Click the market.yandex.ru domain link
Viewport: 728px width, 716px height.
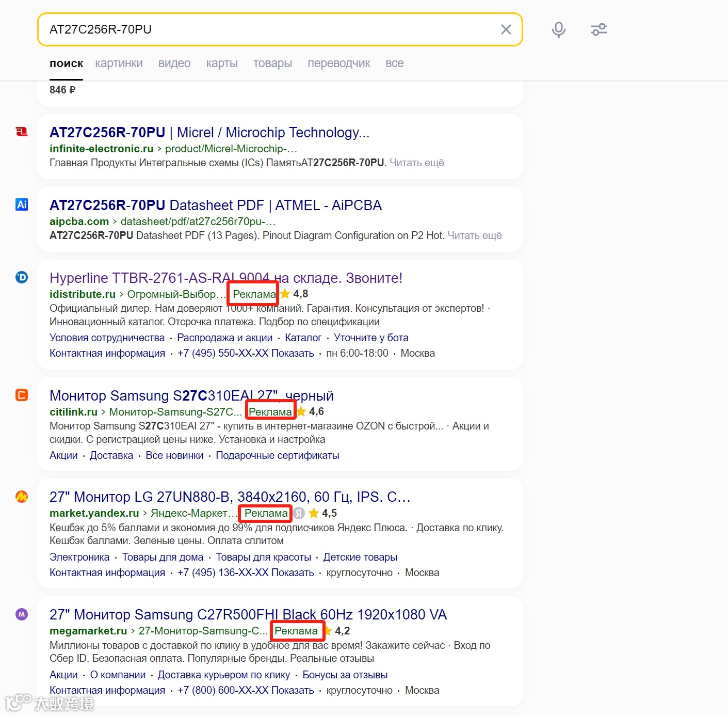94,513
